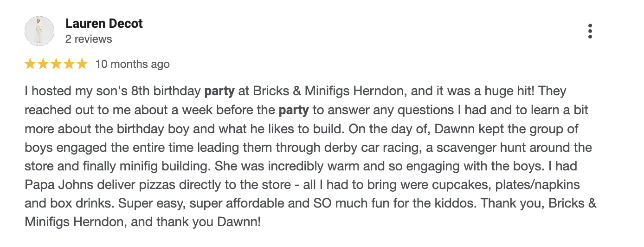
Task: Click bold "party" before "to answer any questions"
Action: point(294,110)
